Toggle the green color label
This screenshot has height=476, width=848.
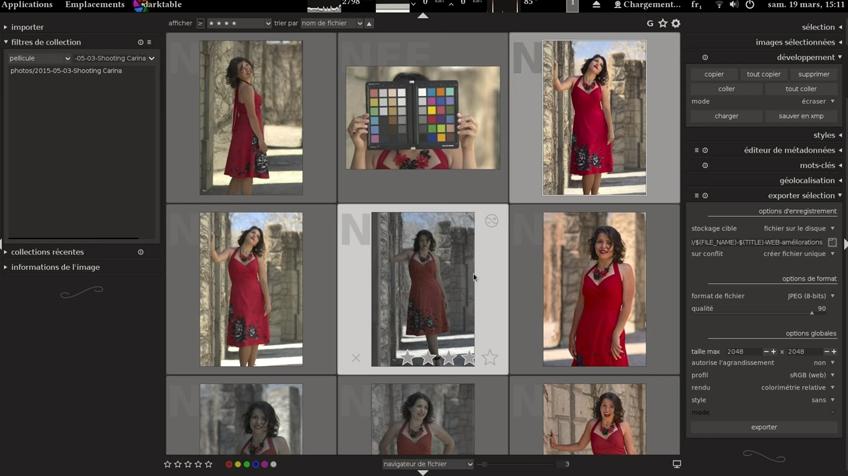247,464
